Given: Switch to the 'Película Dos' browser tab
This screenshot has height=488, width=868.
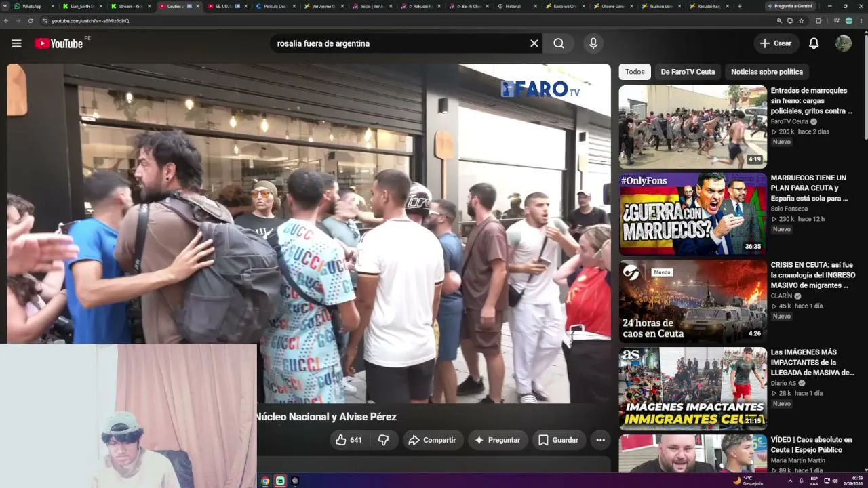Looking at the screenshot, I should 275,6.
